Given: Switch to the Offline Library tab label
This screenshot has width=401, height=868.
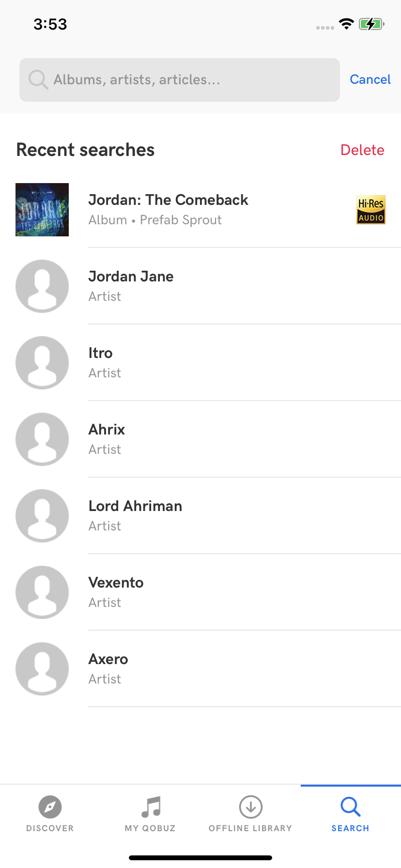Looking at the screenshot, I should coord(250,828).
